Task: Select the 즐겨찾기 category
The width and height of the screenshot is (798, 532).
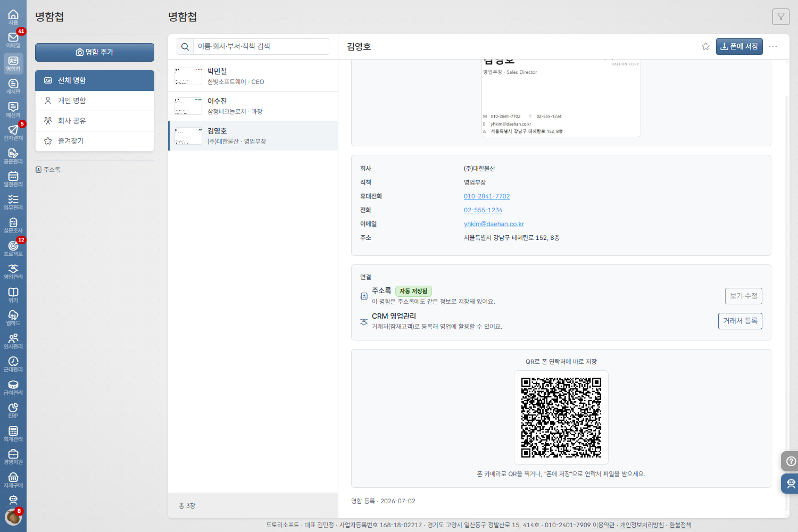Action: [95, 141]
